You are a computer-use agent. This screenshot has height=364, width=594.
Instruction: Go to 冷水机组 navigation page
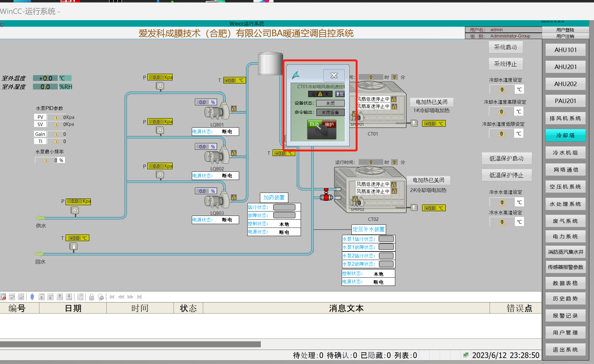coord(565,153)
